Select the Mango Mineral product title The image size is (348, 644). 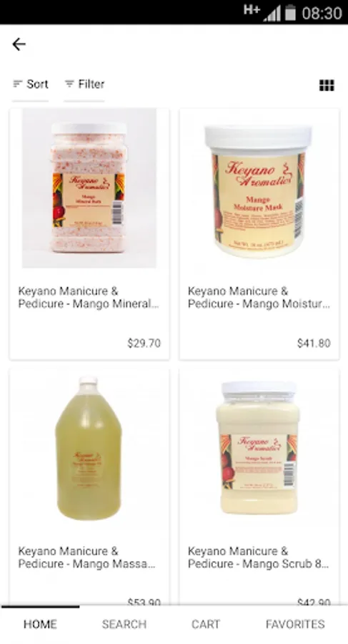pyautogui.click(x=88, y=298)
